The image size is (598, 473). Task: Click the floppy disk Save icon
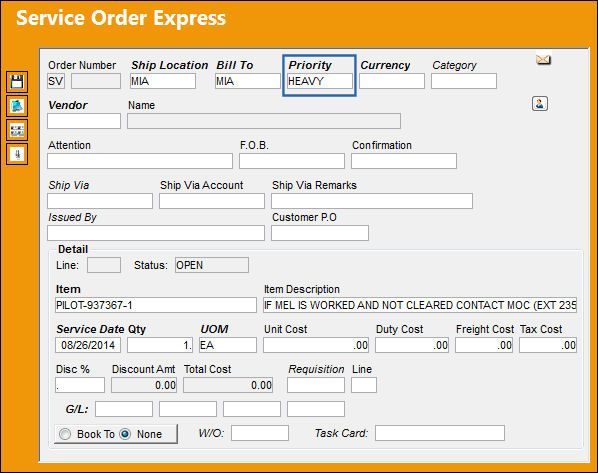[17, 82]
